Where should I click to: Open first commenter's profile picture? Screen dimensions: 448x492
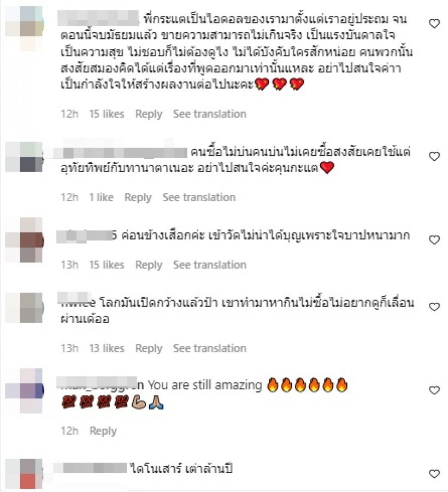coord(25,28)
